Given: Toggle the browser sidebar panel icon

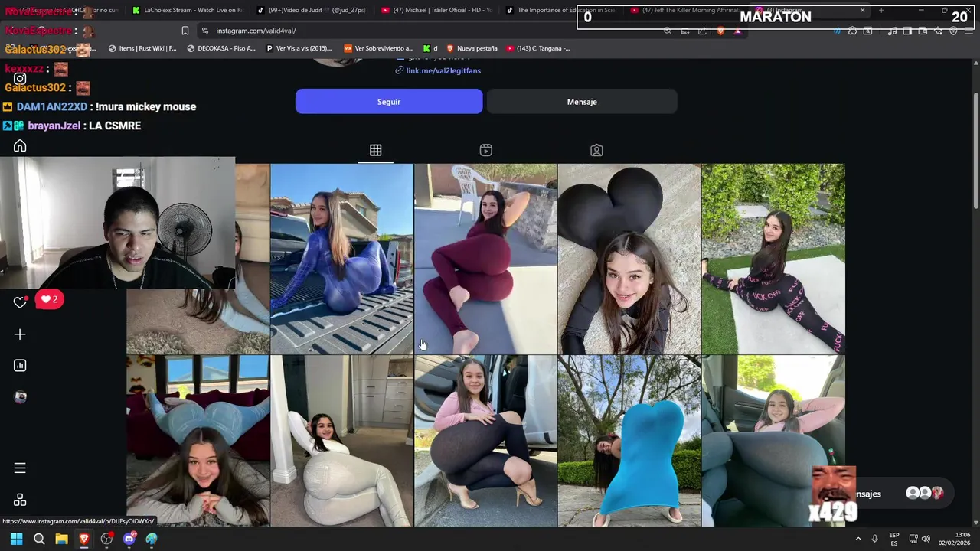Looking at the screenshot, I should click(x=907, y=31).
